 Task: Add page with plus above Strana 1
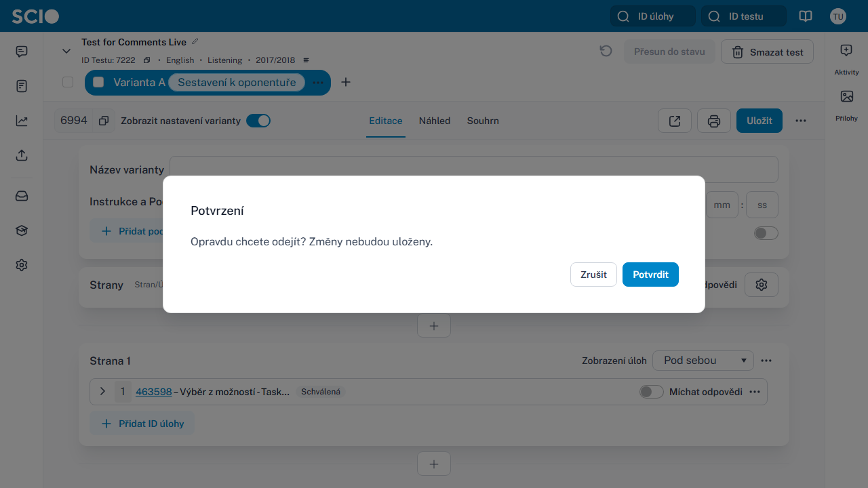click(434, 325)
